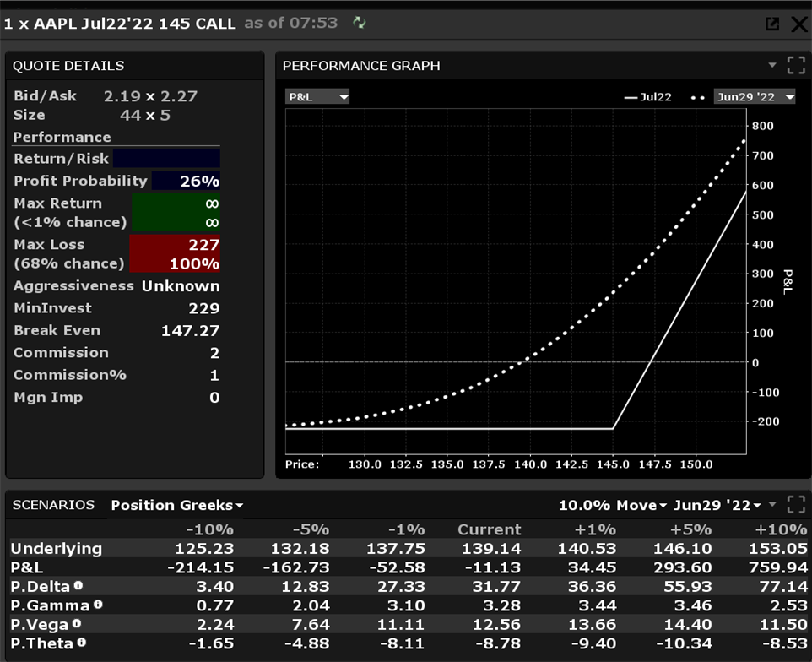The height and width of the screenshot is (662, 812).
Task: Click the Max Return green infinity cell
Action: pos(176,213)
